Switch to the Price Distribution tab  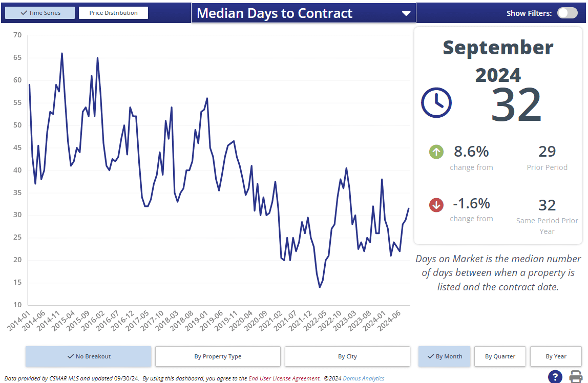113,13
